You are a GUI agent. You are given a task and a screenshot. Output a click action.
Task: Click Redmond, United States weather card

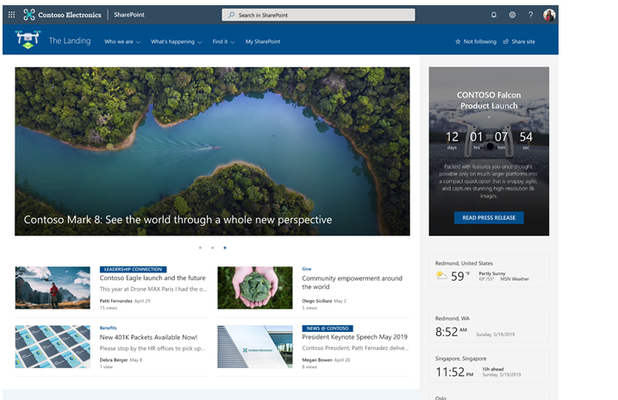tap(489, 271)
